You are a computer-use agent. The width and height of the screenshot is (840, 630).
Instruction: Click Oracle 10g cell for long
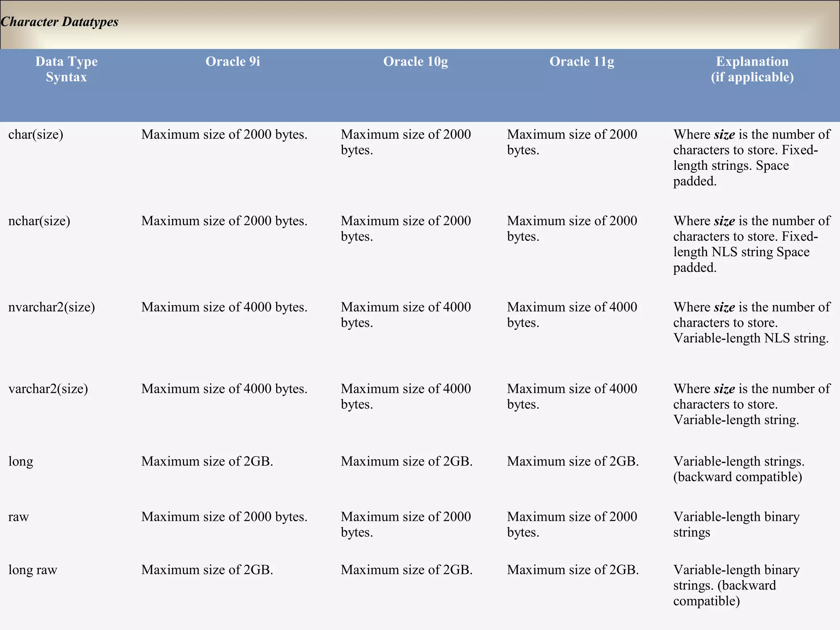[x=406, y=461]
